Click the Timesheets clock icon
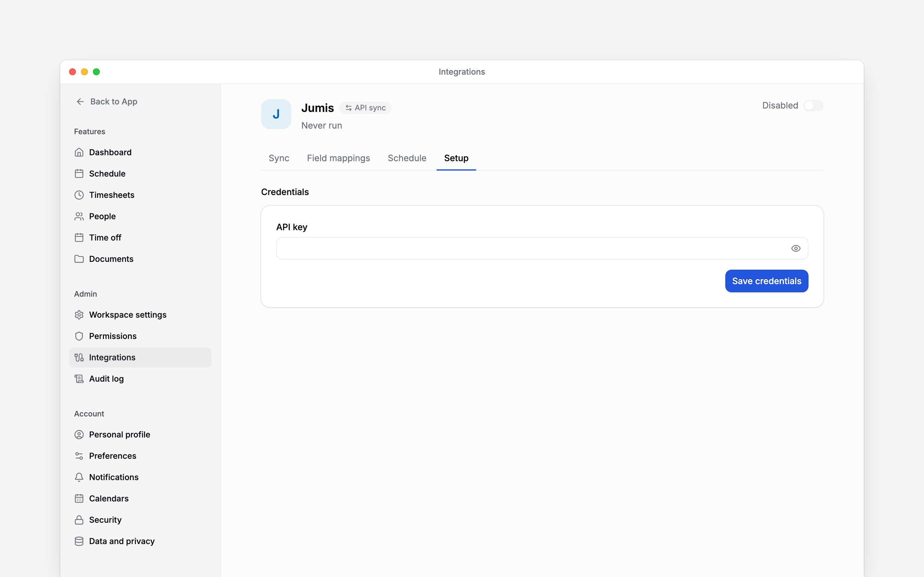Screen dimensions: 924x577 pos(79,195)
